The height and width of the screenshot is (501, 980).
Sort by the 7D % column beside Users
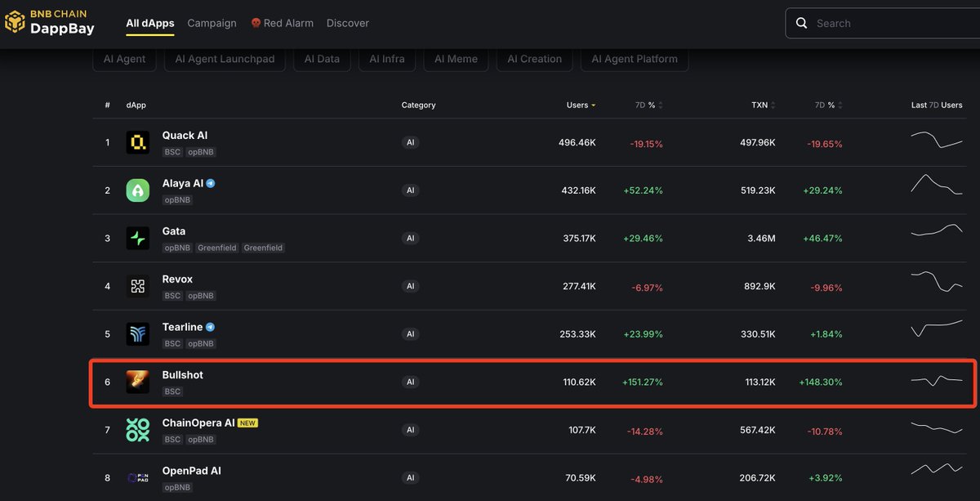coord(649,105)
